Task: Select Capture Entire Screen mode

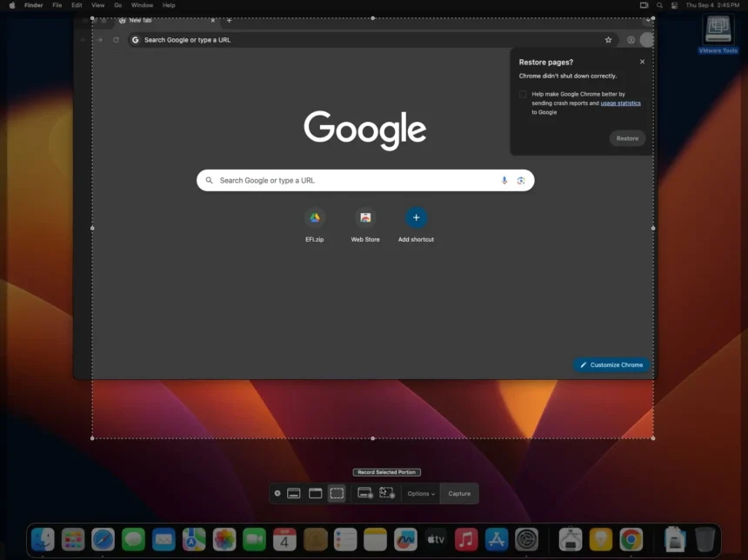Action: point(294,493)
